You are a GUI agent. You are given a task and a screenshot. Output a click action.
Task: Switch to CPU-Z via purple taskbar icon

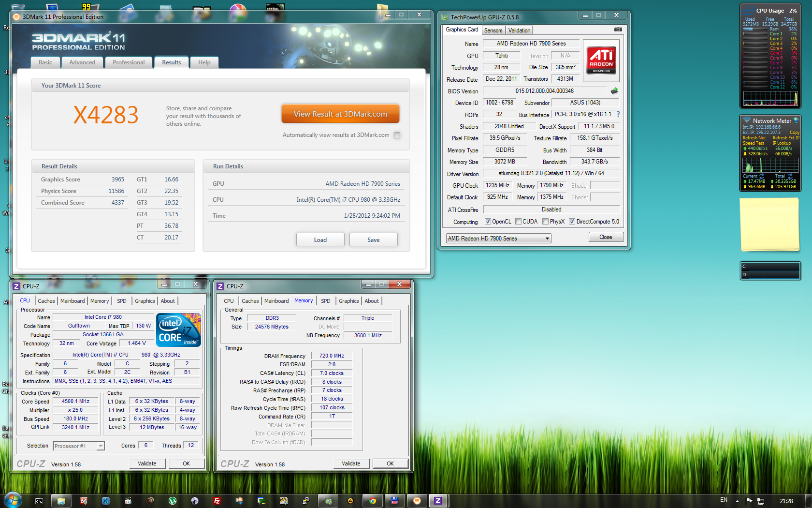pos(438,501)
